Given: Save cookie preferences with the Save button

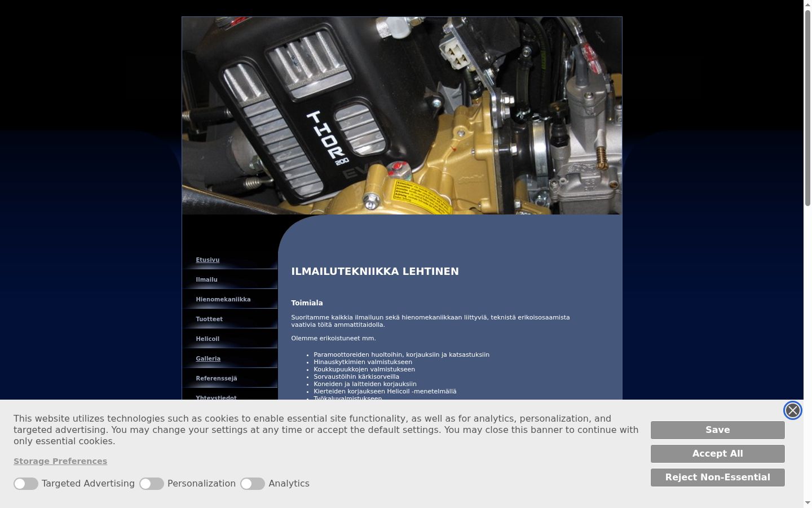Looking at the screenshot, I should point(718,430).
